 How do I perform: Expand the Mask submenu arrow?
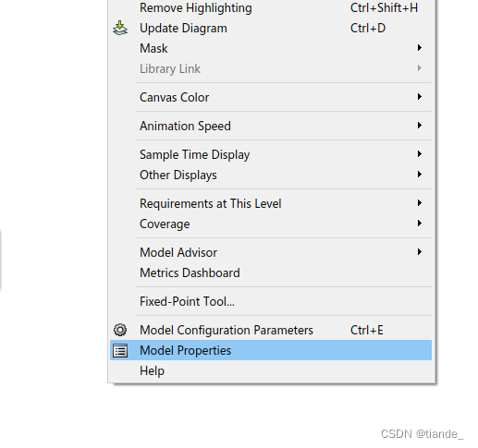[419, 48]
